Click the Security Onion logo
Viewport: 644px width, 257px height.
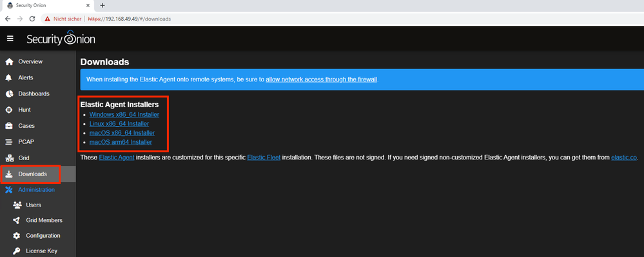(61, 38)
